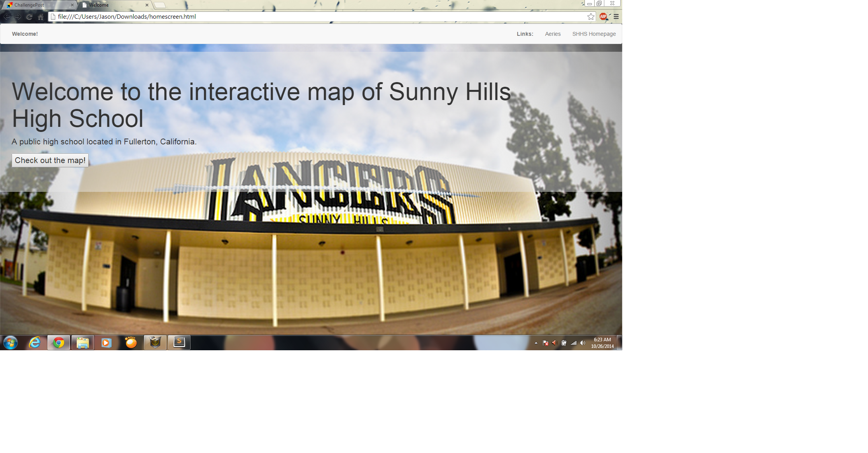This screenshot has width=868, height=453.
Task: Open the Windows Start menu
Action: (10, 343)
